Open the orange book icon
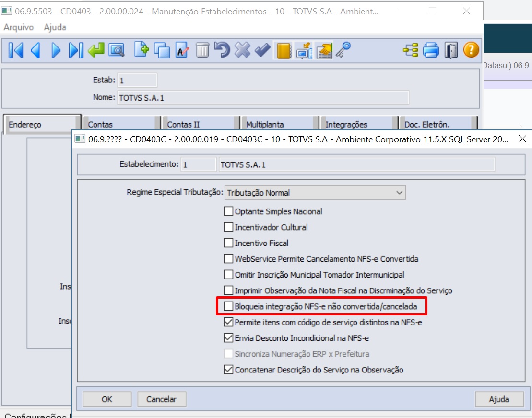532x418 pixels. [284, 51]
